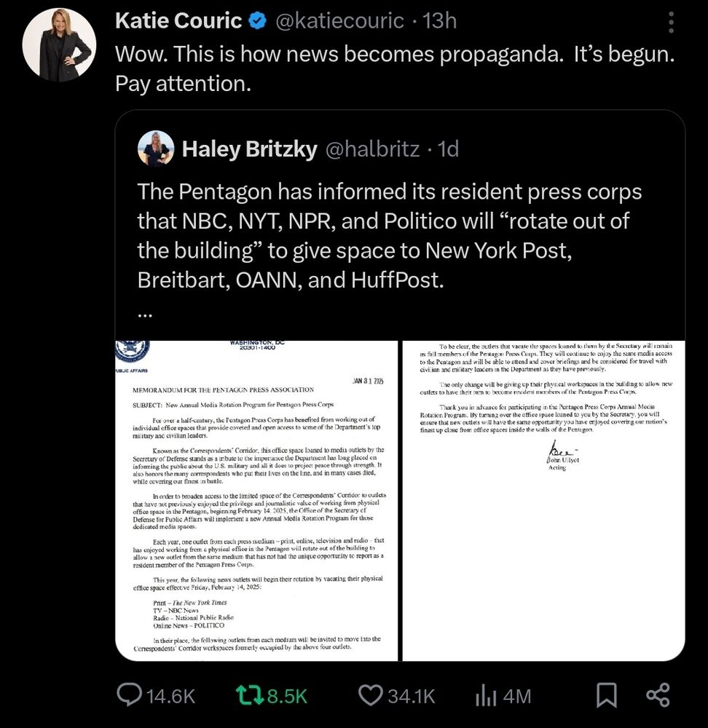This screenshot has height=728, width=708.
Task: Click the name Haley Britzky
Action: pyautogui.click(x=251, y=149)
